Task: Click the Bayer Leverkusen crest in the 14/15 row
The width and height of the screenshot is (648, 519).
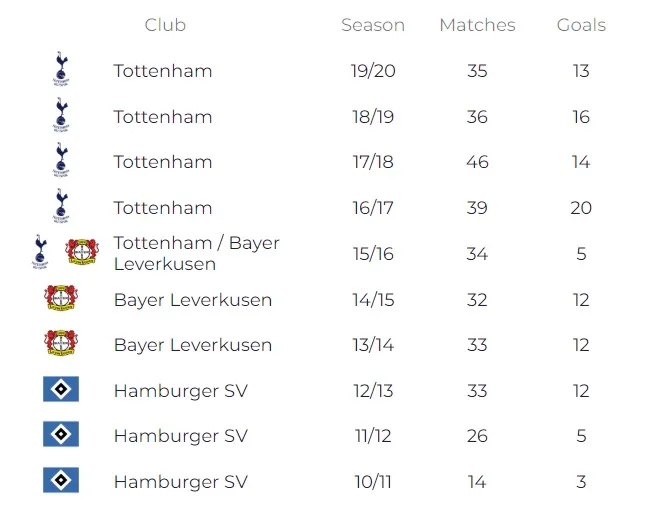Action: tap(61, 299)
